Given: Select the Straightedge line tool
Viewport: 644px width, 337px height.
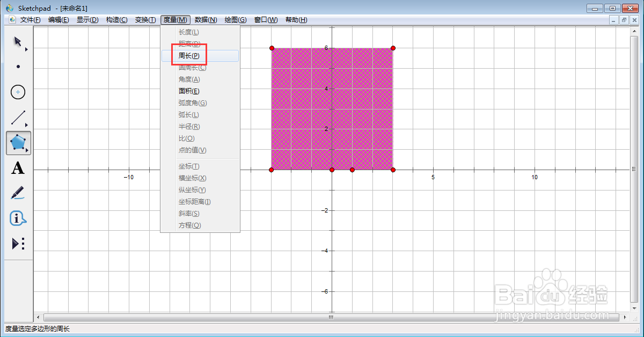Looking at the screenshot, I should click(18, 118).
